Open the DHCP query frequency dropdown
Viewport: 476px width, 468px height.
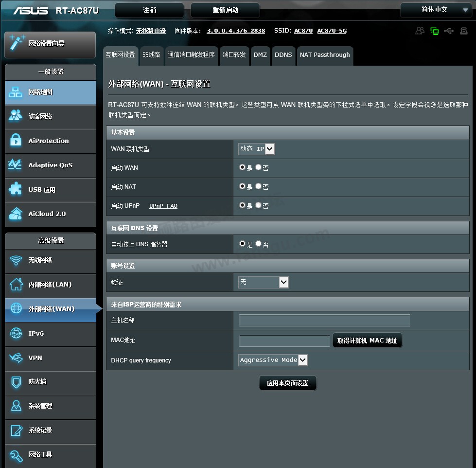coord(273,360)
